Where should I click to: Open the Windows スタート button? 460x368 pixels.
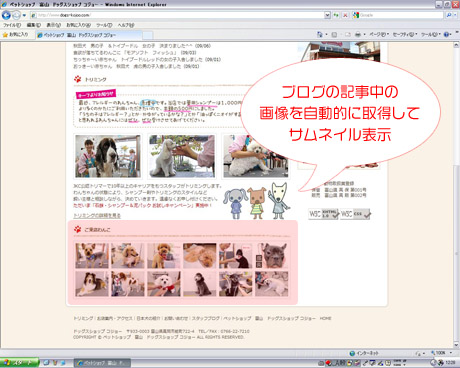point(19,363)
